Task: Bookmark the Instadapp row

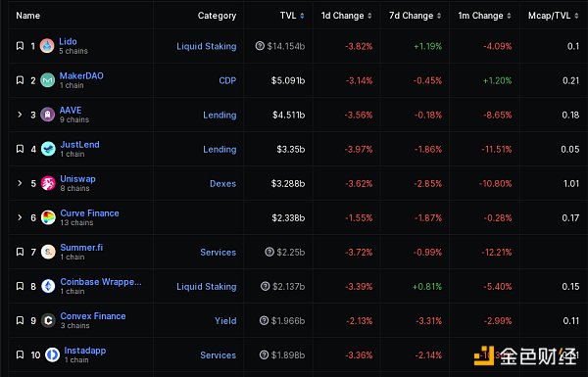Action: pos(20,354)
